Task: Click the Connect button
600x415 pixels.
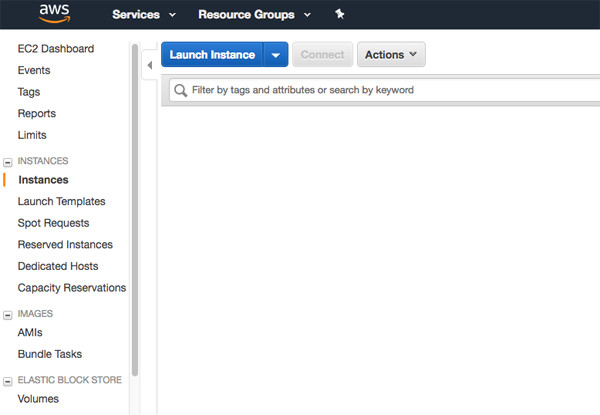Action: tap(322, 55)
